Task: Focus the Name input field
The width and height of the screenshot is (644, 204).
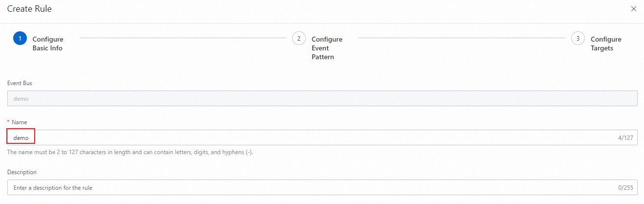Action: coord(313,138)
